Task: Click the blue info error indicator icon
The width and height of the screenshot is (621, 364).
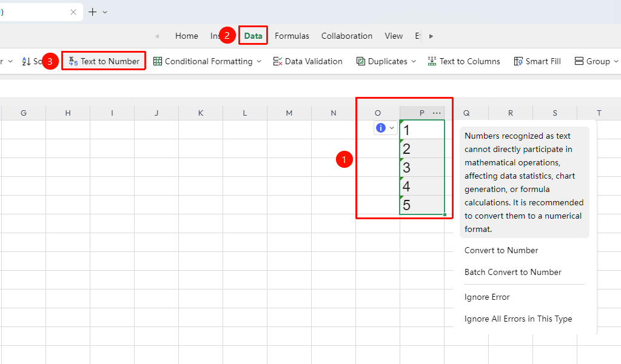Action: coord(381,128)
